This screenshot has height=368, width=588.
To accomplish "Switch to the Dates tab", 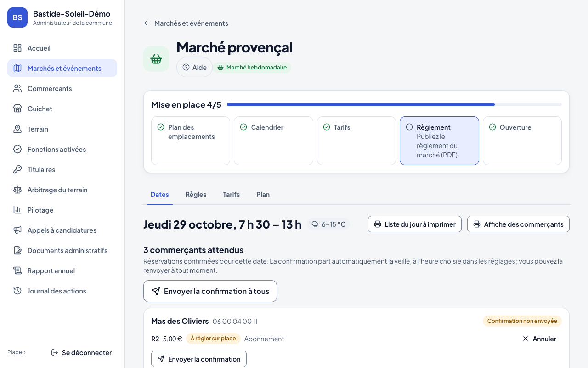I will (160, 195).
